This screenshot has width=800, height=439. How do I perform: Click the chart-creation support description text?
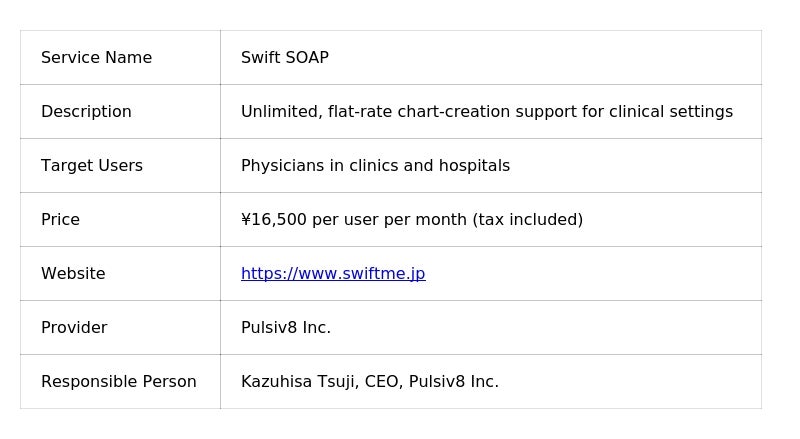(486, 112)
